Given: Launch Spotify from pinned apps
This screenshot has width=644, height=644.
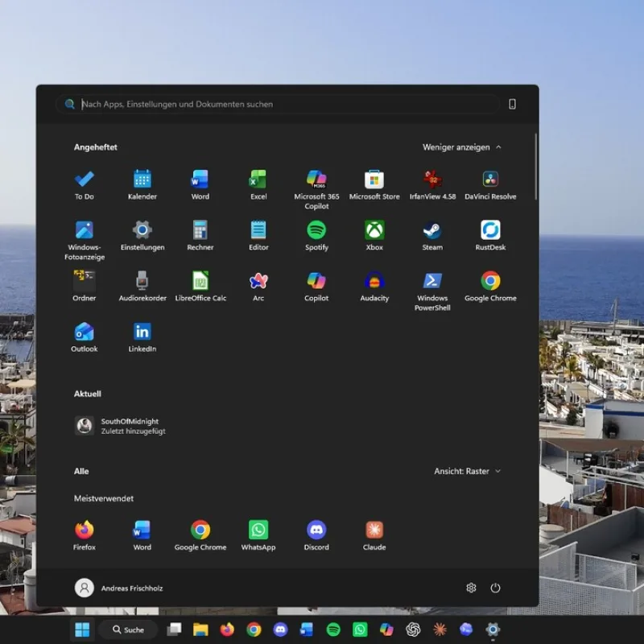Looking at the screenshot, I should click(x=316, y=236).
